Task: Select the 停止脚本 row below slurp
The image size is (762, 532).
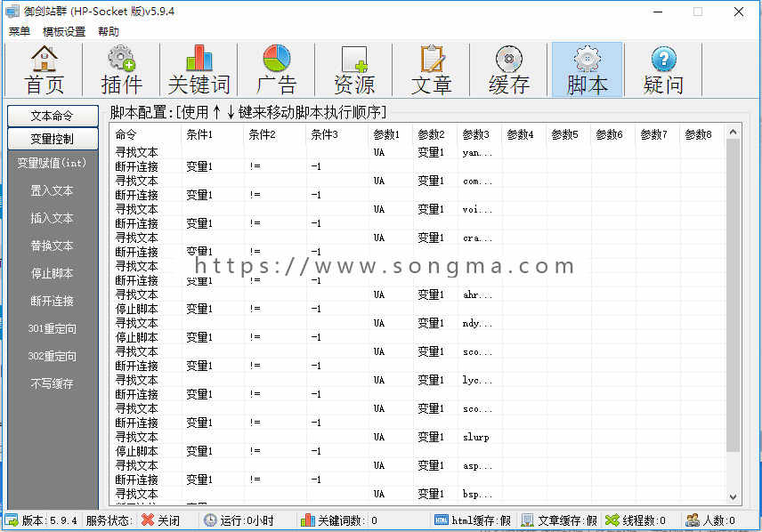Action: click(x=417, y=451)
